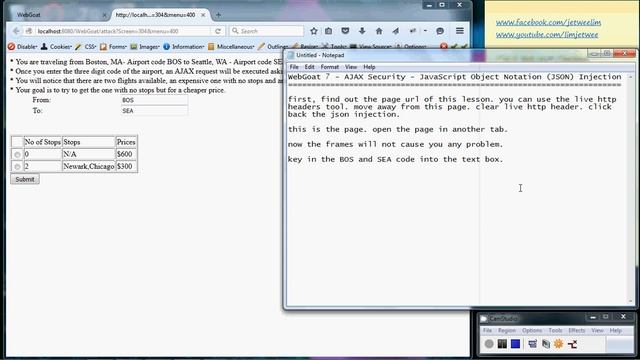Go back with Firefox back arrow

[16, 31]
